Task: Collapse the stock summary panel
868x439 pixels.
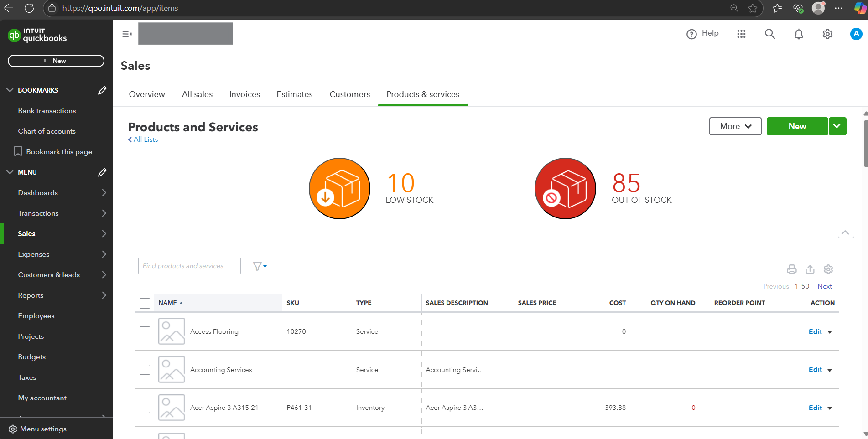Action: tap(845, 232)
